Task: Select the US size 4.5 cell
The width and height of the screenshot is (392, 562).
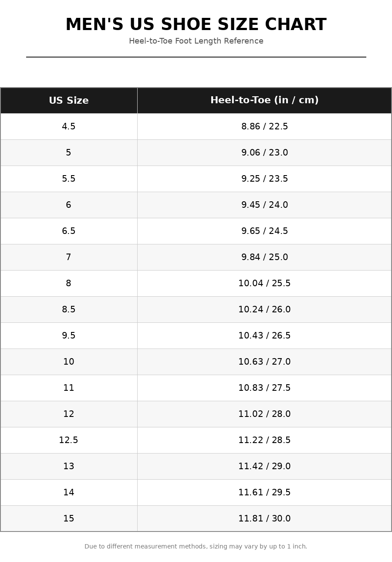Action: coord(69,127)
